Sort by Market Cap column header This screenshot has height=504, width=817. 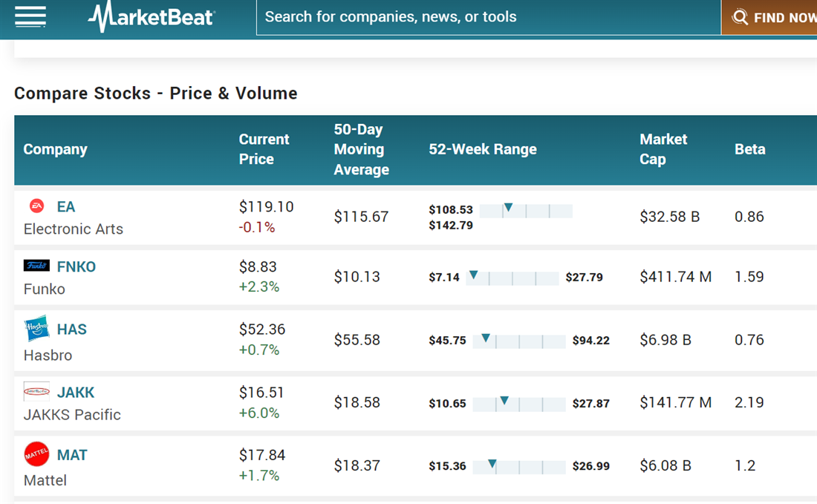click(x=663, y=149)
